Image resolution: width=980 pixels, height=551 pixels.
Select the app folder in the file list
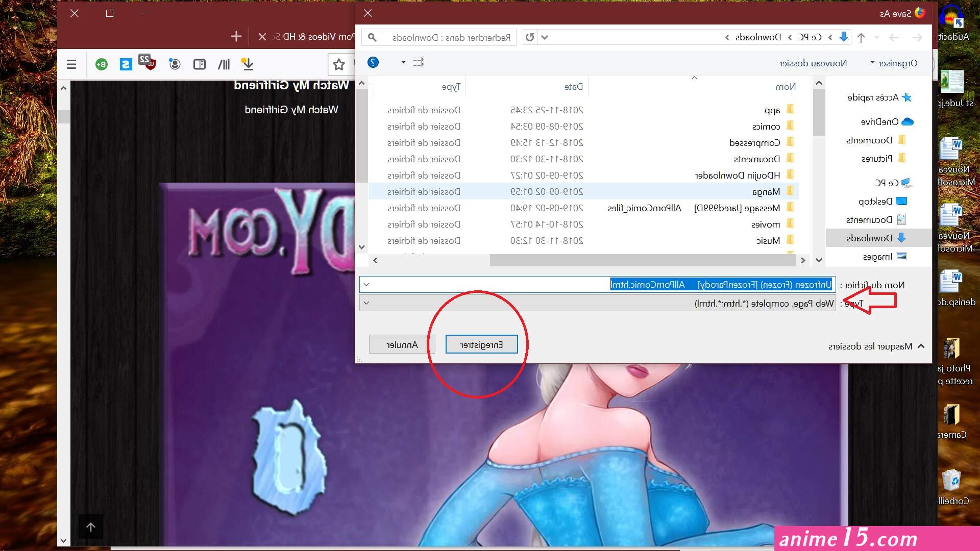583,110
